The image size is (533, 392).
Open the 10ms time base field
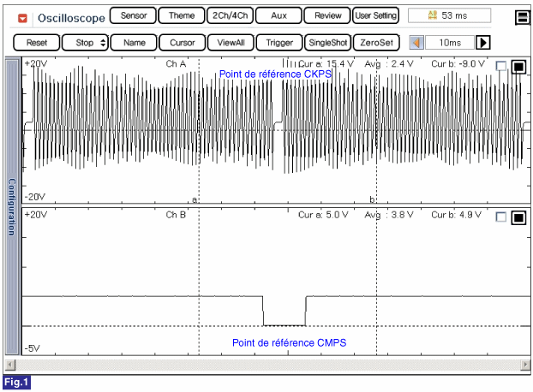[x=449, y=42]
